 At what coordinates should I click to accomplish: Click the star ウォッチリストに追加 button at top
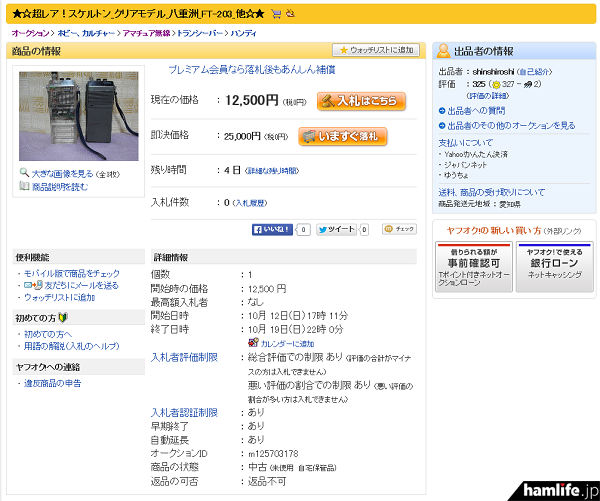tap(375, 50)
